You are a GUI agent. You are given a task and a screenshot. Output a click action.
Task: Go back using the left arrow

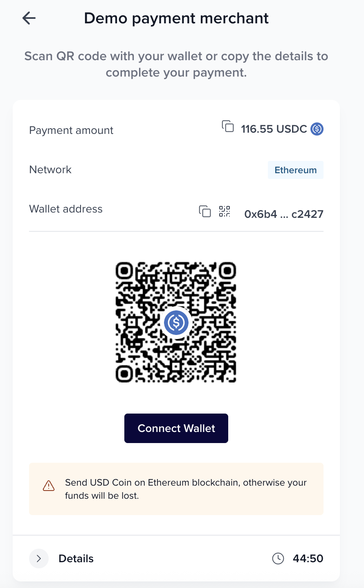(x=29, y=18)
